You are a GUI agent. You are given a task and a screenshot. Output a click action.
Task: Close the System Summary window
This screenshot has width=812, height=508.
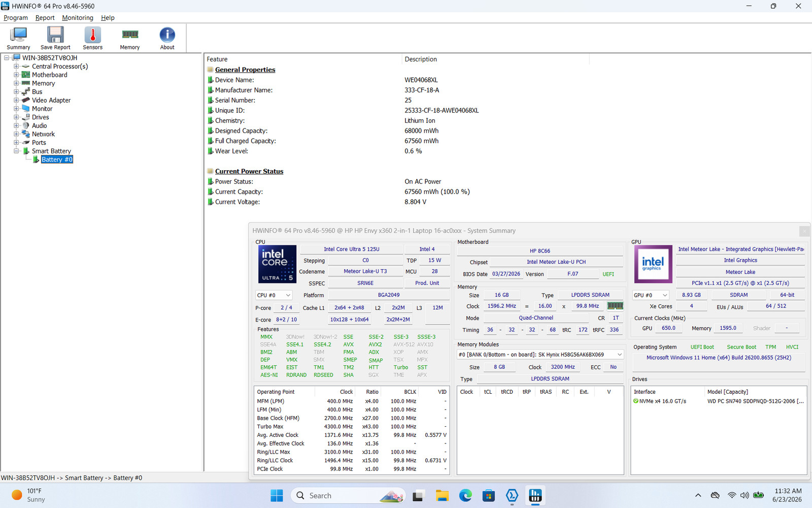click(x=804, y=231)
